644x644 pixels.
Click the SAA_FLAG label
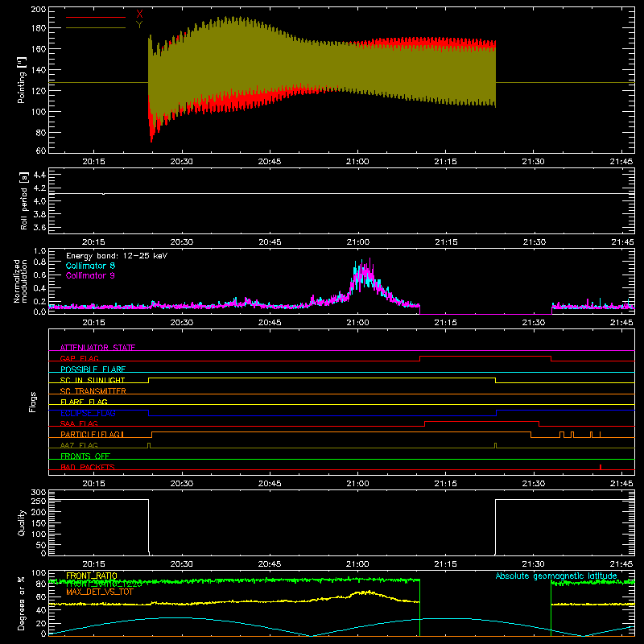[79, 423]
